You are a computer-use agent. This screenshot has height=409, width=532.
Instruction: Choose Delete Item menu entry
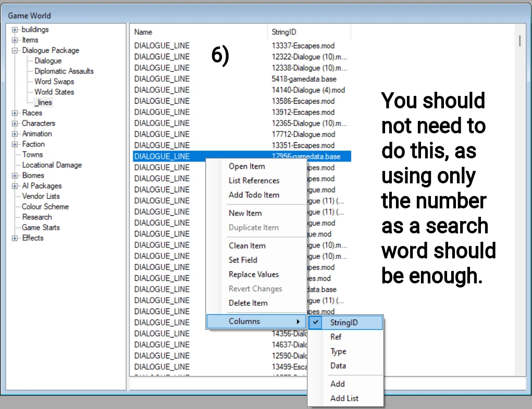click(x=256, y=303)
